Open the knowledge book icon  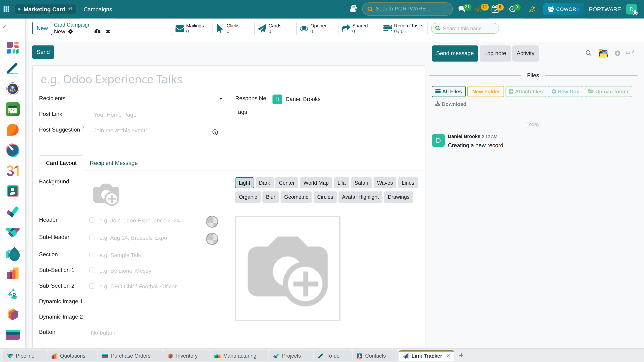(353, 9)
